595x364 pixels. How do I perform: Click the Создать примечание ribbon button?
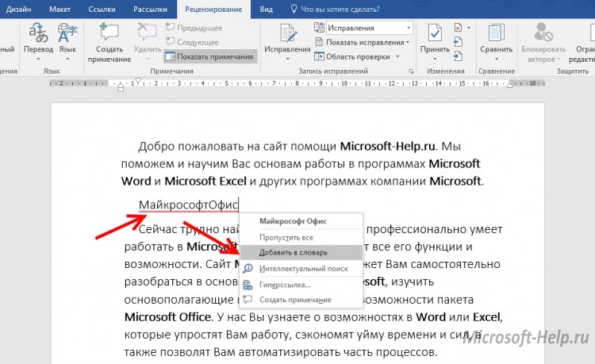click(x=109, y=43)
